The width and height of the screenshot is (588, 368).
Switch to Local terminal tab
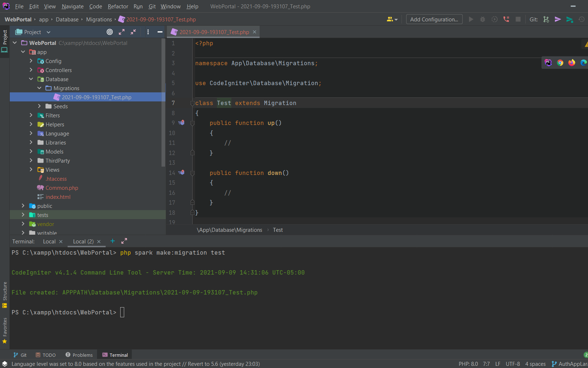pos(49,242)
